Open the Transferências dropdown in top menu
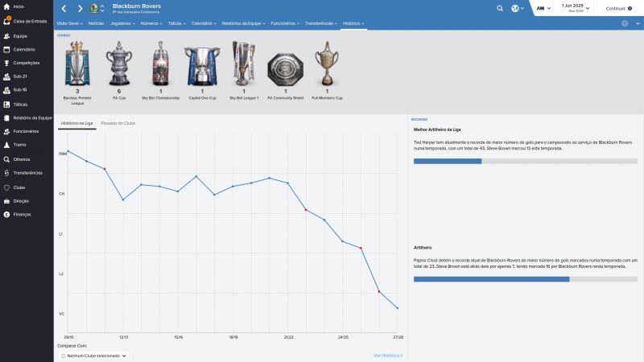This screenshot has width=644, height=362. click(x=321, y=23)
